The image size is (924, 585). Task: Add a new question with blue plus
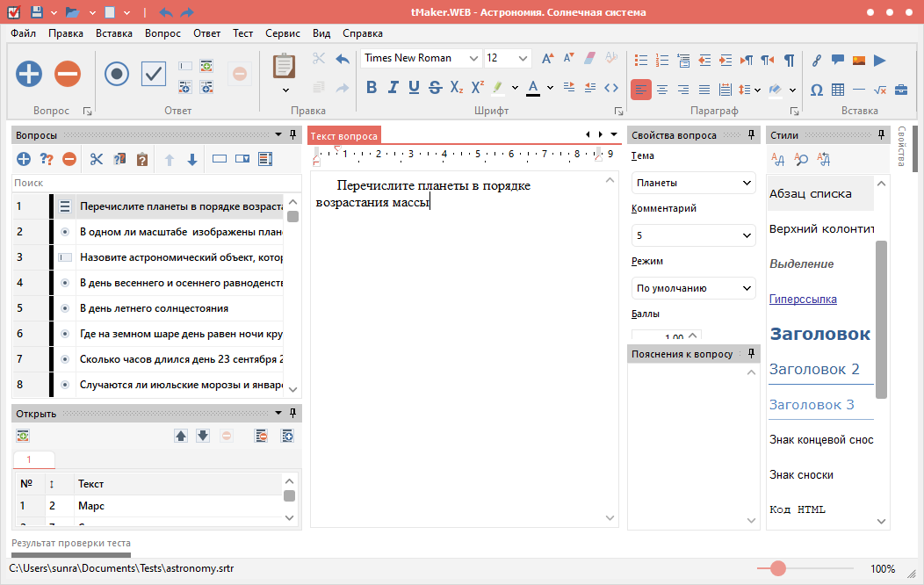(x=29, y=74)
